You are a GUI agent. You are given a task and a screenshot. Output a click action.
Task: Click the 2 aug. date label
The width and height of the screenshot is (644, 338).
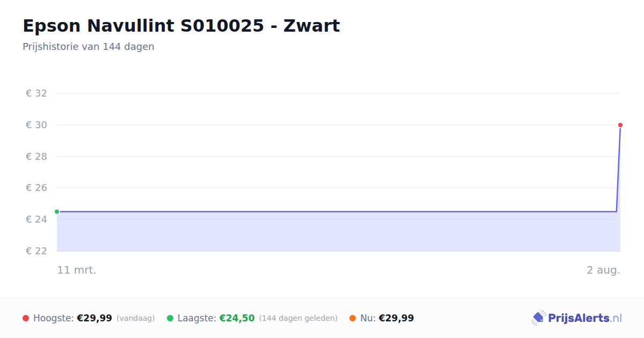pyautogui.click(x=603, y=270)
